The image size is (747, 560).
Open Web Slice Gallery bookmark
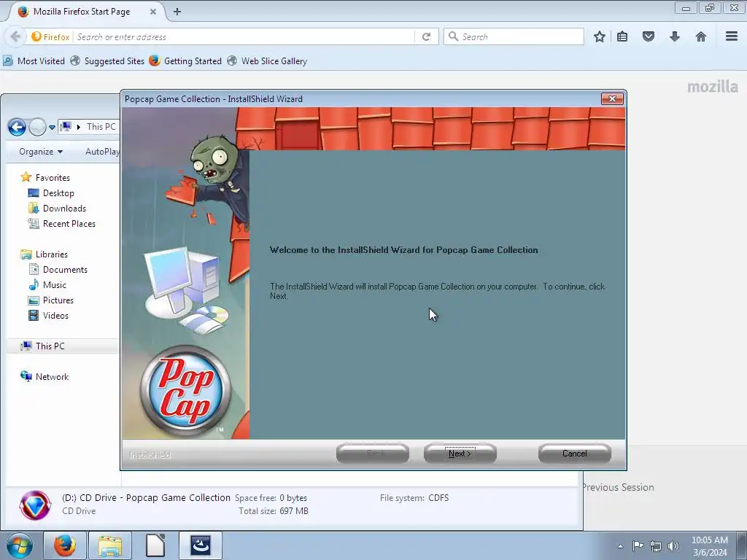[267, 61]
